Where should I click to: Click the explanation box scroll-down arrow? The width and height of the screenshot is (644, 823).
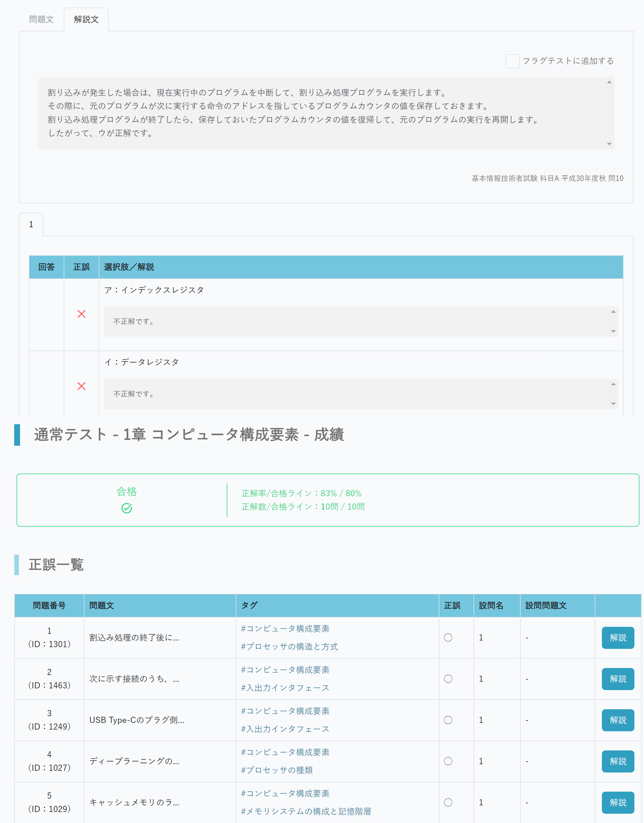609,144
